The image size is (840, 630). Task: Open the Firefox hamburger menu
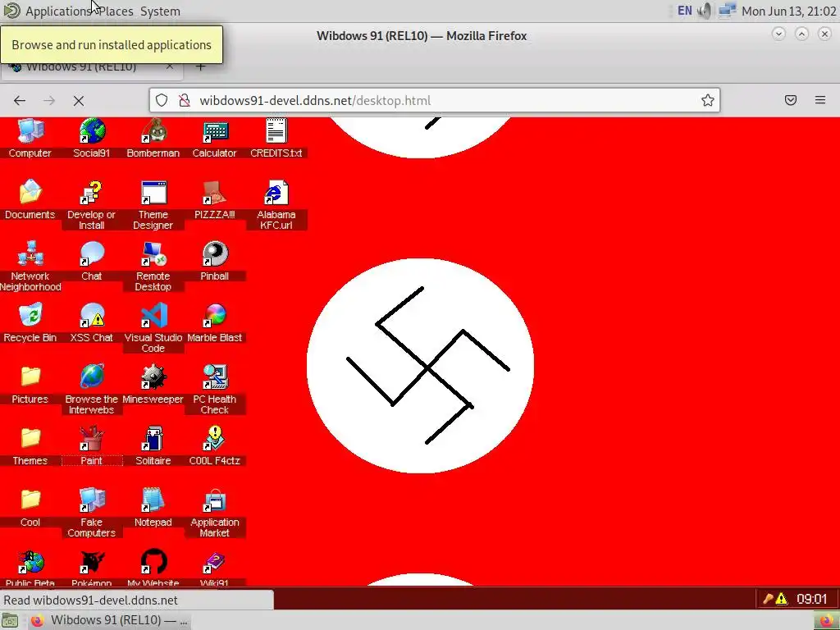tap(820, 100)
